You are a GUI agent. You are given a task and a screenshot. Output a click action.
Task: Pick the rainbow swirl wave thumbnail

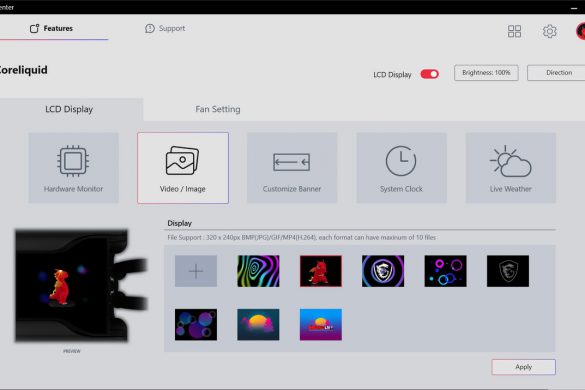click(x=258, y=271)
